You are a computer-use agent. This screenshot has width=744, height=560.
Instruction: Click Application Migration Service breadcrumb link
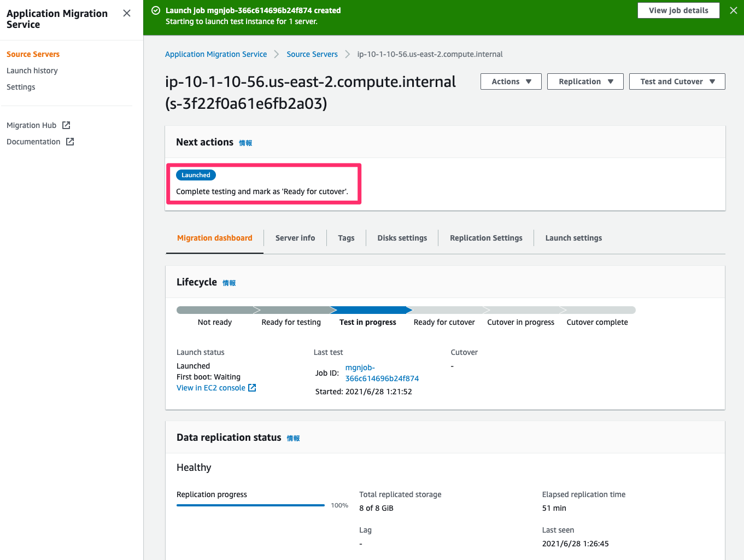pyautogui.click(x=216, y=54)
